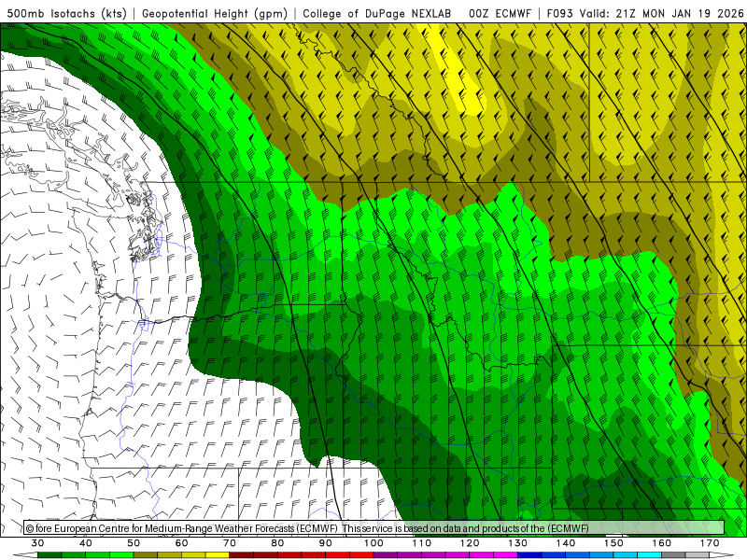Select the navy blue swatch at 130 kts
The width and height of the screenshot is (747, 560).
pos(529,555)
